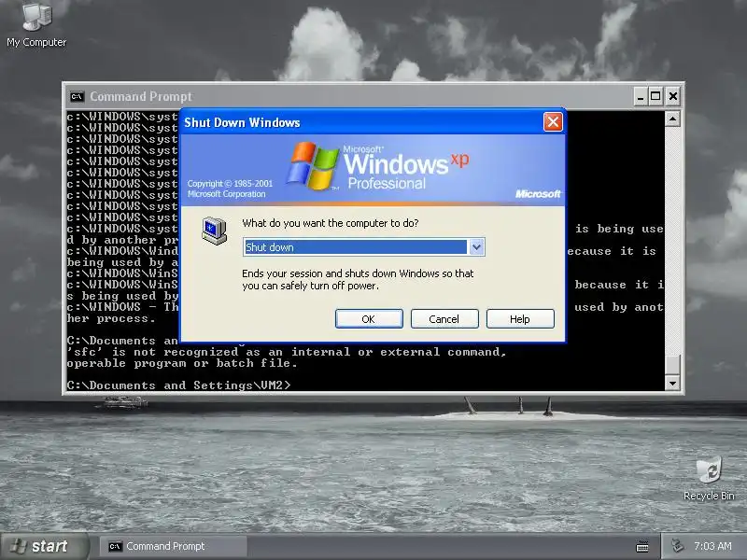Click the Command Prompt scrollbar thumb
The width and height of the screenshot is (747, 560).
click(x=672, y=364)
